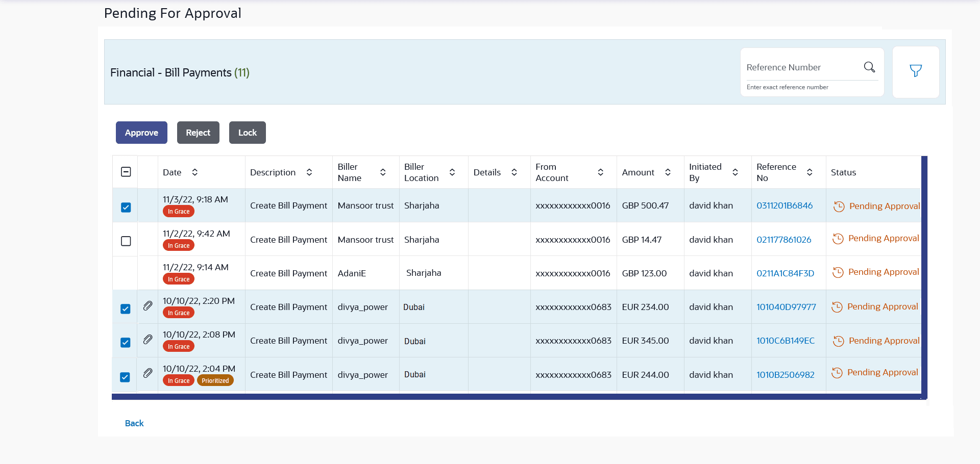
Task: Open attachment for EUR 244.00 payment
Action: click(148, 373)
